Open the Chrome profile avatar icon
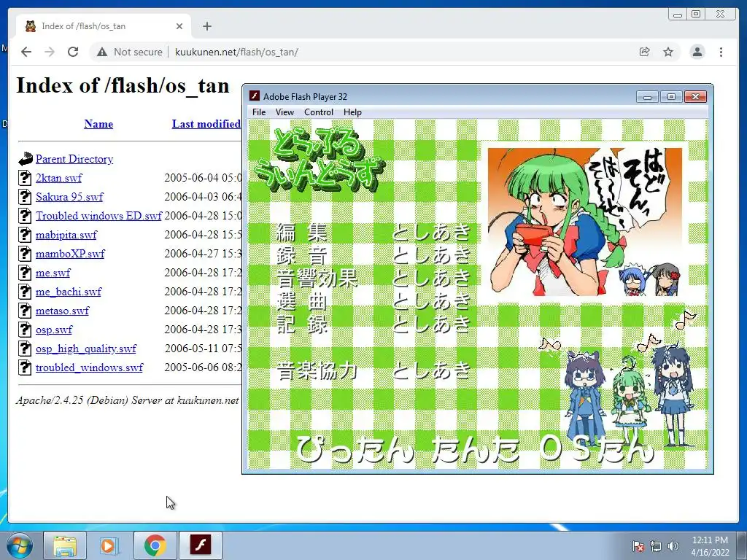 pyautogui.click(x=697, y=52)
